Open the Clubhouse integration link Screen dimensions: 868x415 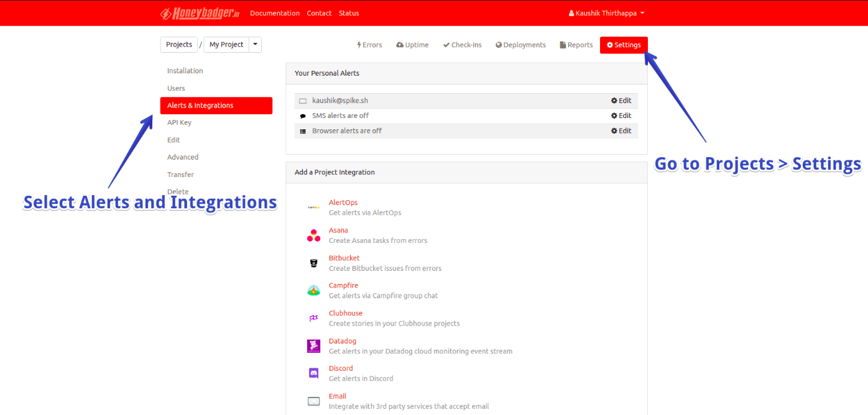(x=346, y=313)
